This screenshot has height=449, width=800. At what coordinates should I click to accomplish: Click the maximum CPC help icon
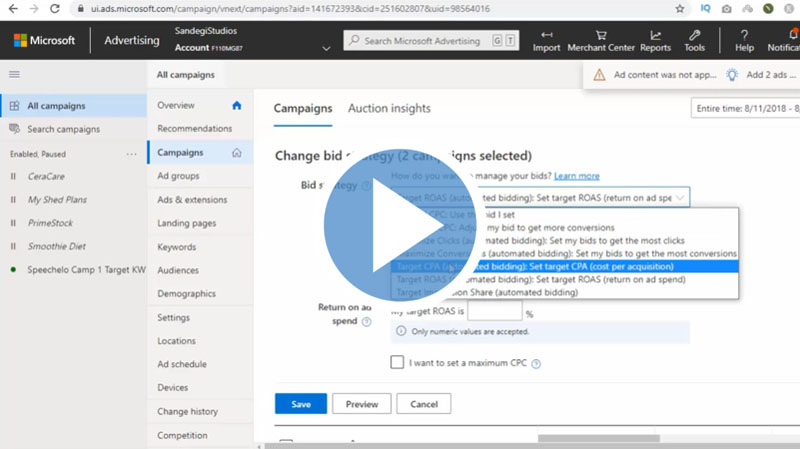click(x=536, y=363)
